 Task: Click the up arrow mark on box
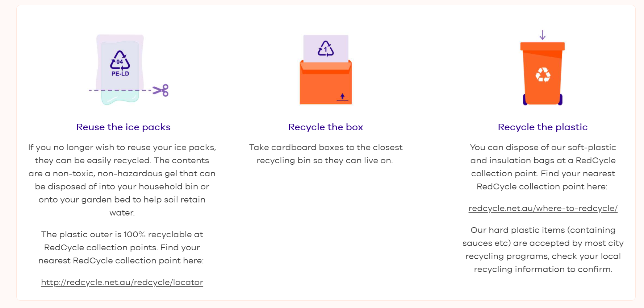pyautogui.click(x=342, y=97)
